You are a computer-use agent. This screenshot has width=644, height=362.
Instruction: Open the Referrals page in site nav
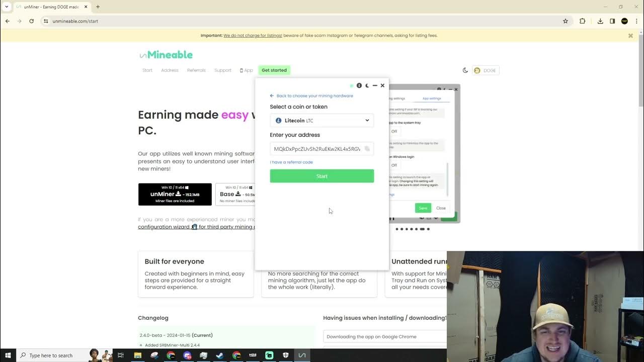click(196, 70)
